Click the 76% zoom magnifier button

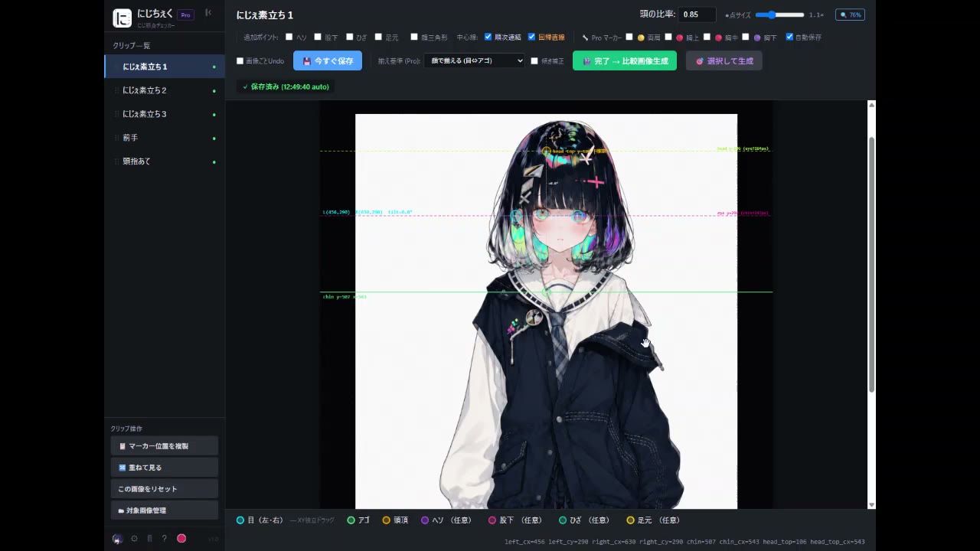tap(850, 15)
